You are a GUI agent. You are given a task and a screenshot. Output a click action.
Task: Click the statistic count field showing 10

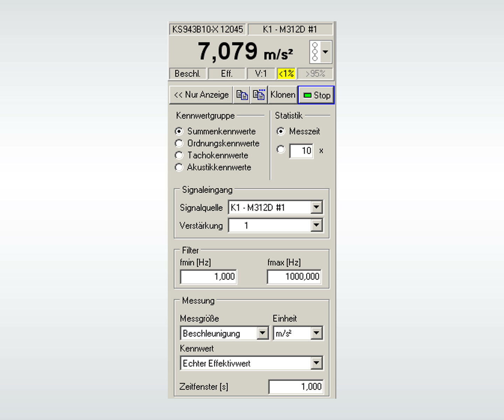(x=301, y=151)
